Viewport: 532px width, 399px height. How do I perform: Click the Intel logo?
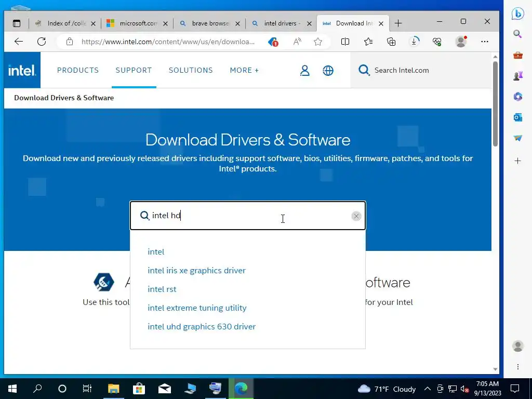(x=22, y=70)
